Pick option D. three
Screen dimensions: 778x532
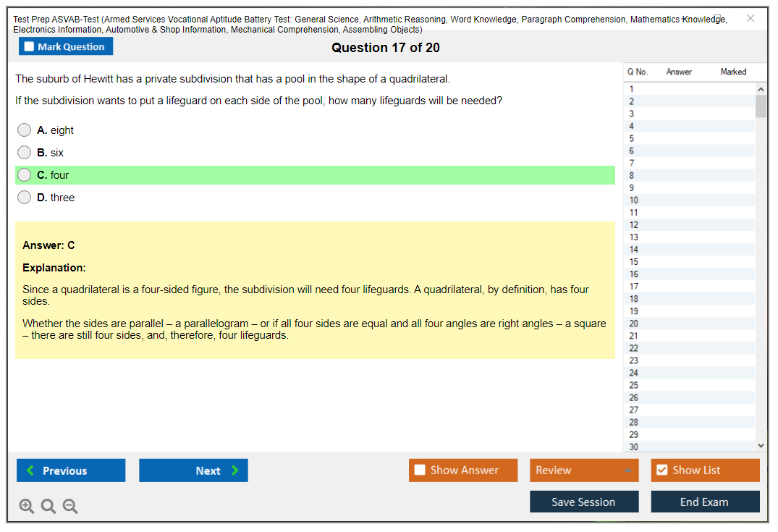tap(25, 198)
